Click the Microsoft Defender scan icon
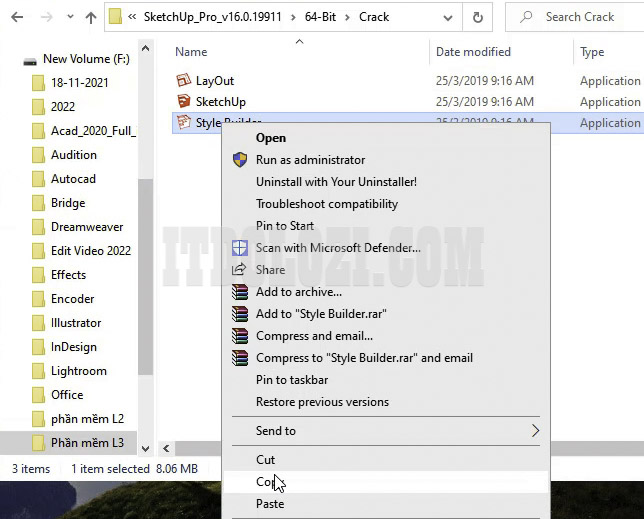Screen dimensions: 644x519 [240, 248]
